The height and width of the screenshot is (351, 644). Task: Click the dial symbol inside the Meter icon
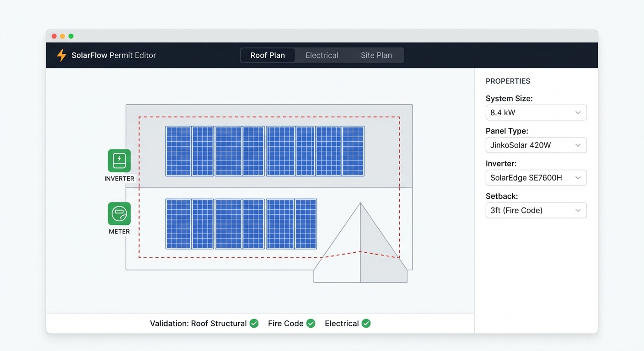(x=119, y=214)
